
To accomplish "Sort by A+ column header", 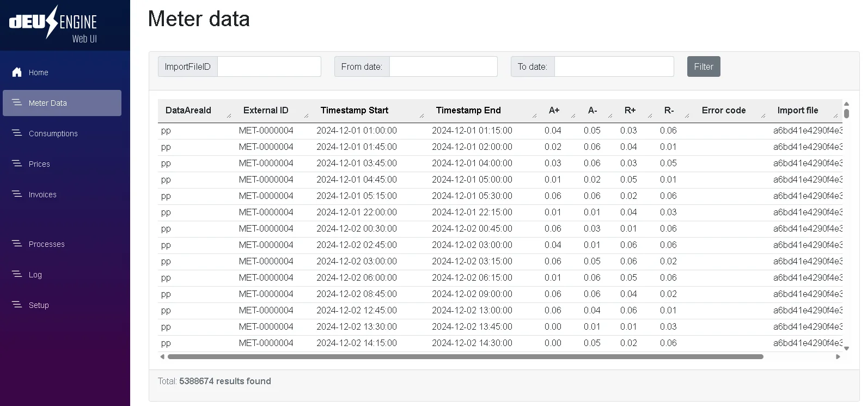I will coord(554,110).
